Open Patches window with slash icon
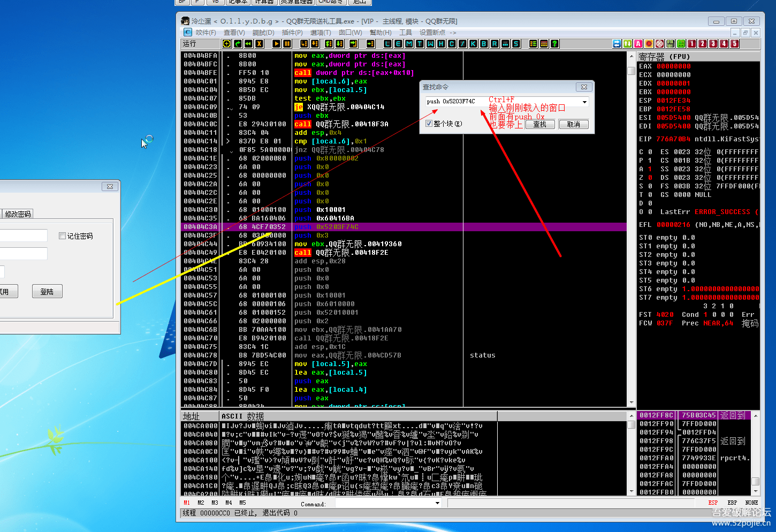Viewport: 776px width, 532px height. click(462, 44)
